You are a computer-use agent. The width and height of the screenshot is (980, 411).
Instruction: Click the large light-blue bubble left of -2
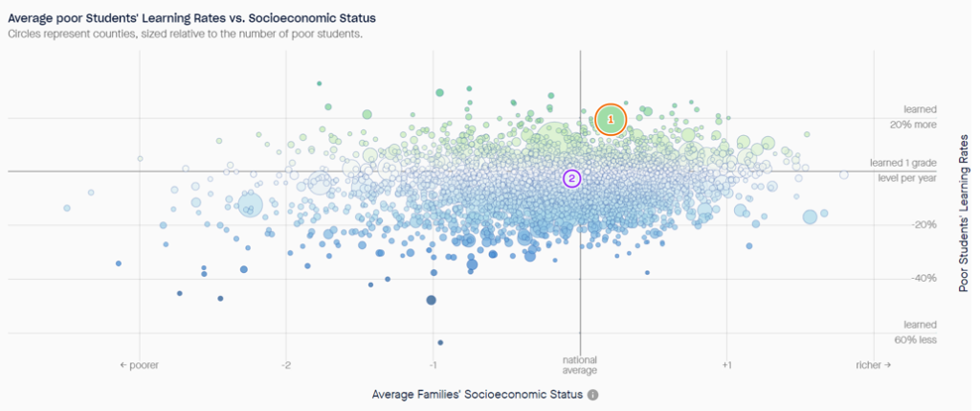(x=250, y=203)
